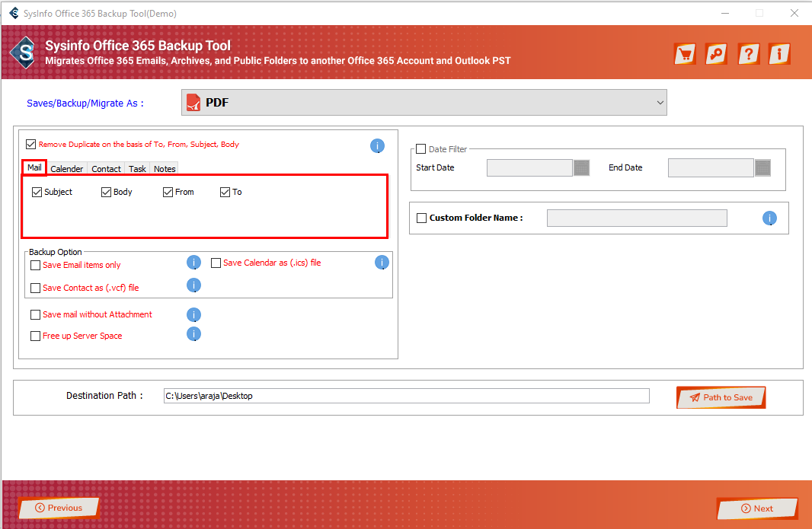Screen dimensions: 812x529
Task: Click info icon beside Custom Folder Name
Action: (x=769, y=218)
